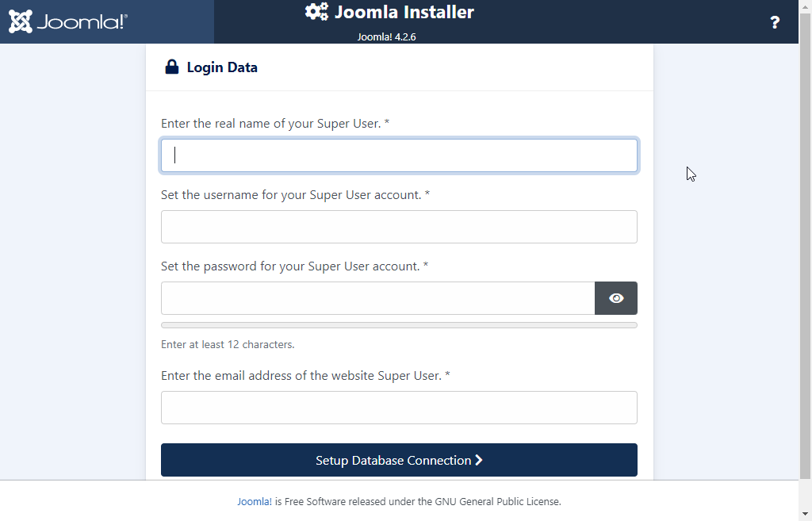Open help via question mark icon

click(775, 22)
